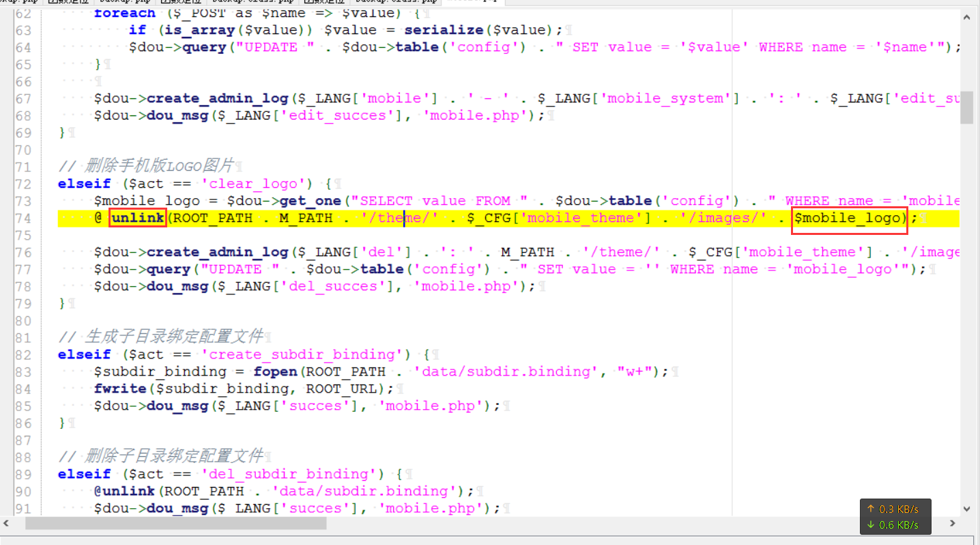
Task: Click the red-boxed $mobile_logo variable
Action: pyautogui.click(x=848, y=217)
